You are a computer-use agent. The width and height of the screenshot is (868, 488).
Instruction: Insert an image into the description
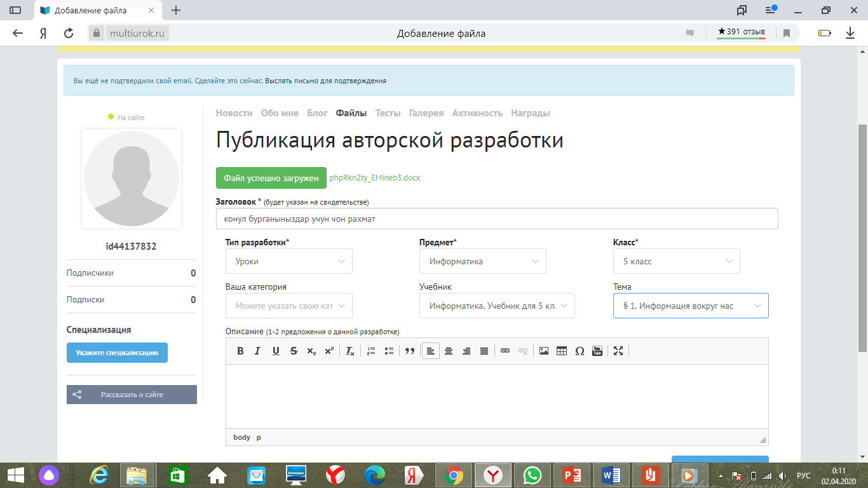coord(544,351)
